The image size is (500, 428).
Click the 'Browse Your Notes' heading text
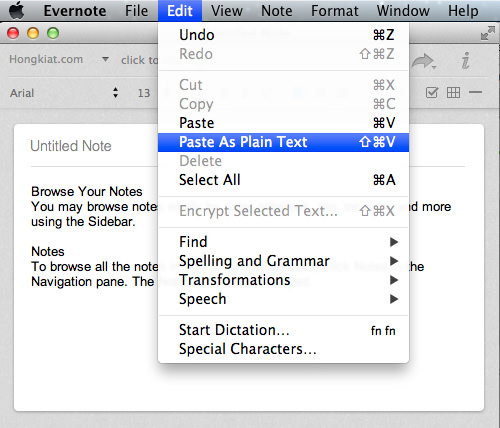[x=87, y=191]
